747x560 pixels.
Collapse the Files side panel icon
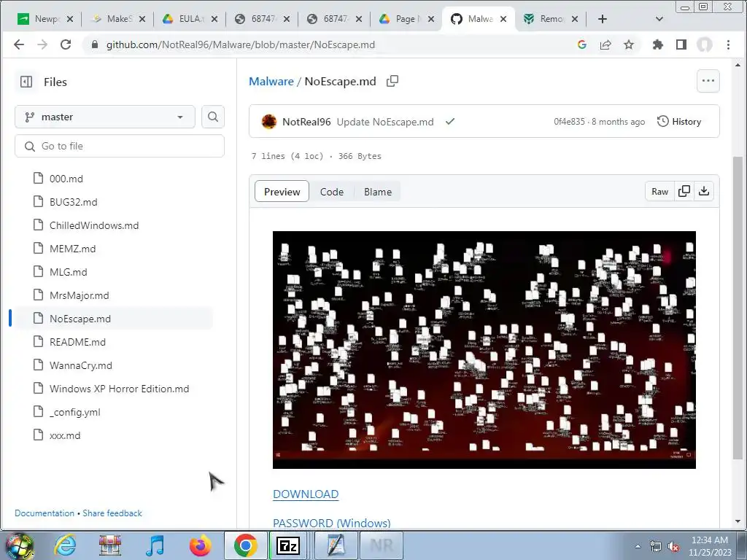pyautogui.click(x=26, y=82)
